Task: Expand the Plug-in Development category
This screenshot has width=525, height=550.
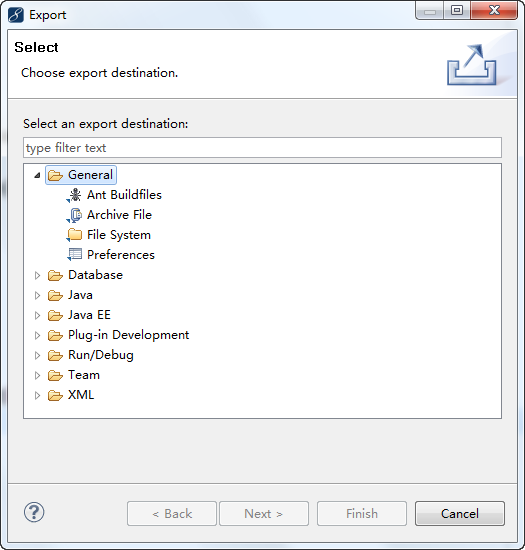Action: click(37, 335)
